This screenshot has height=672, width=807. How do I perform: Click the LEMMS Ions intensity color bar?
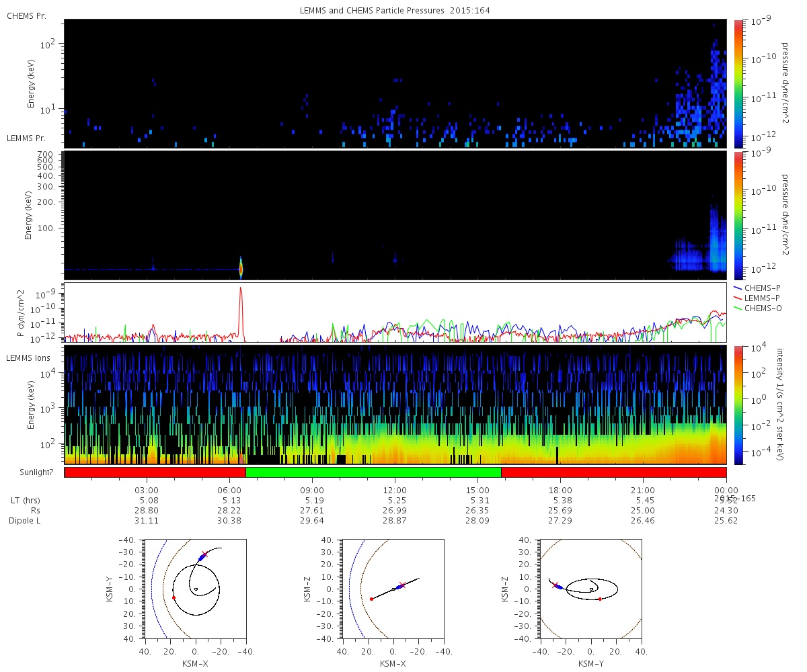738,405
